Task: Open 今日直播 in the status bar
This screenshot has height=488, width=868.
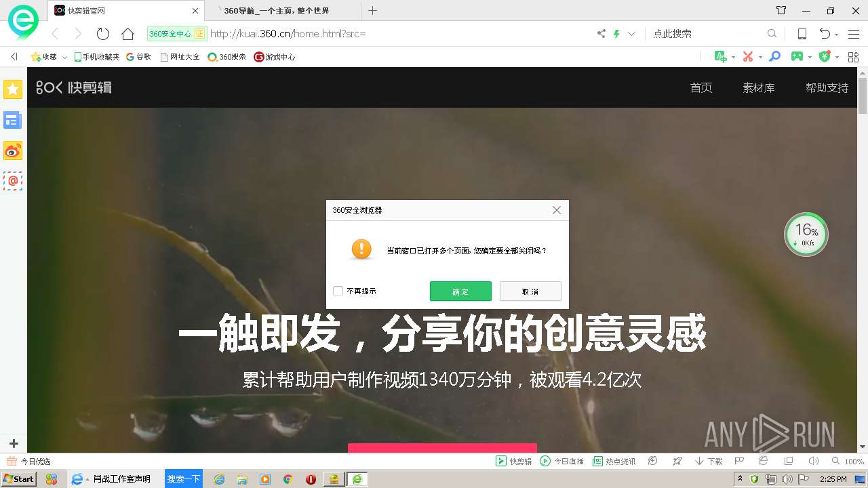Action: click(x=561, y=461)
